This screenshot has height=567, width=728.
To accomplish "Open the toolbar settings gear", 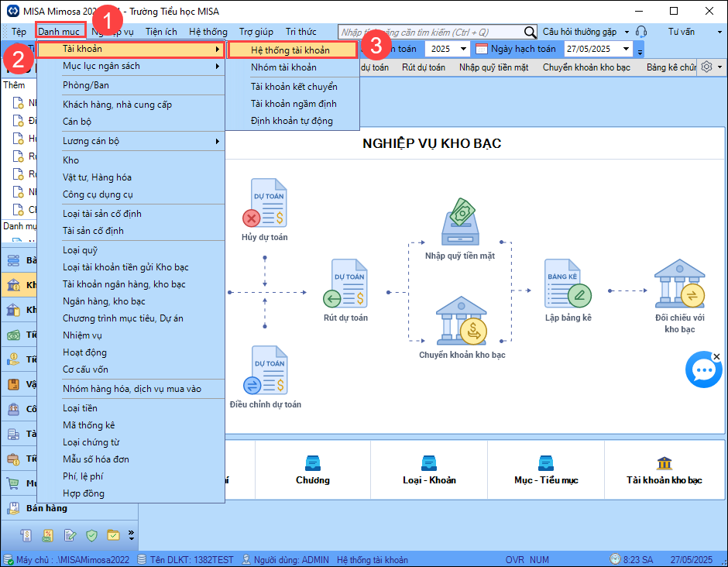I will click(706, 67).
